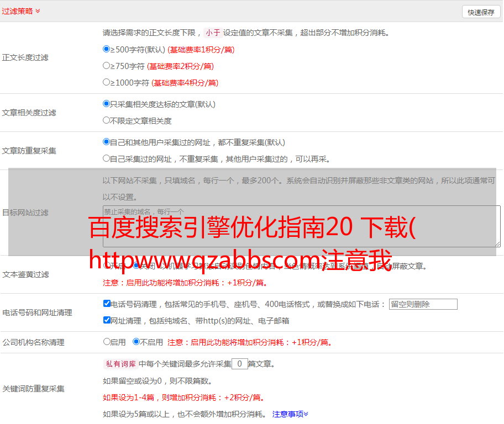
Task: Choose 只采集相关度达标的文章(默认) option
Action: pos(107,104)
